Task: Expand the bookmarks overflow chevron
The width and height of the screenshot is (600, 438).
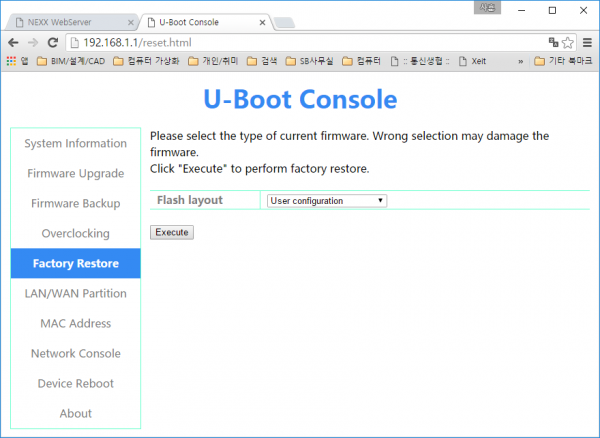Action: pos(520,61)
